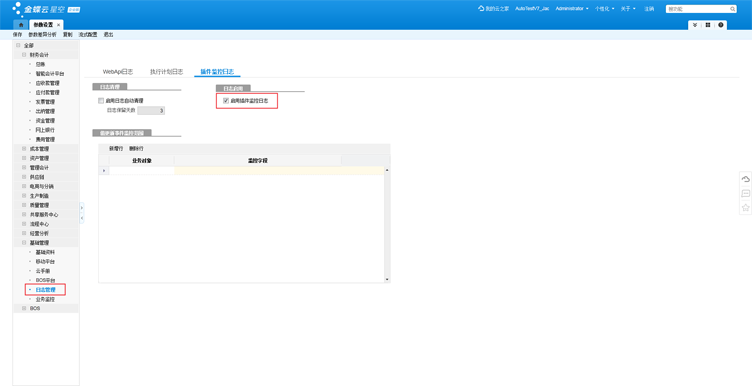This screenshot has width=752, height=386.
Task: Select 移动平台 in the tree
Action: [45, 261]
